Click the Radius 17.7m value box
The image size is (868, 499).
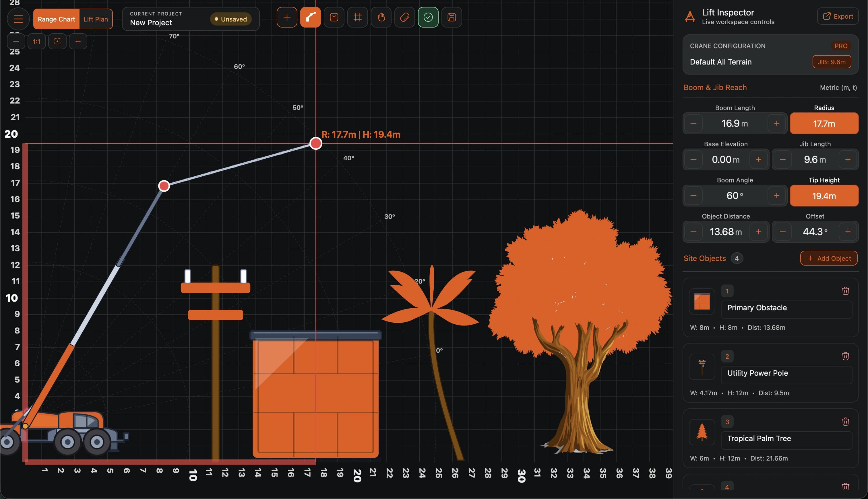point(824,123)
